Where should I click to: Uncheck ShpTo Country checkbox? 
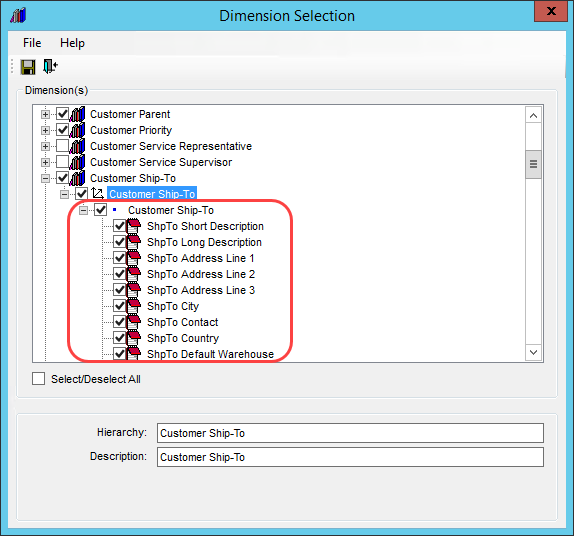tap(119, 338)
